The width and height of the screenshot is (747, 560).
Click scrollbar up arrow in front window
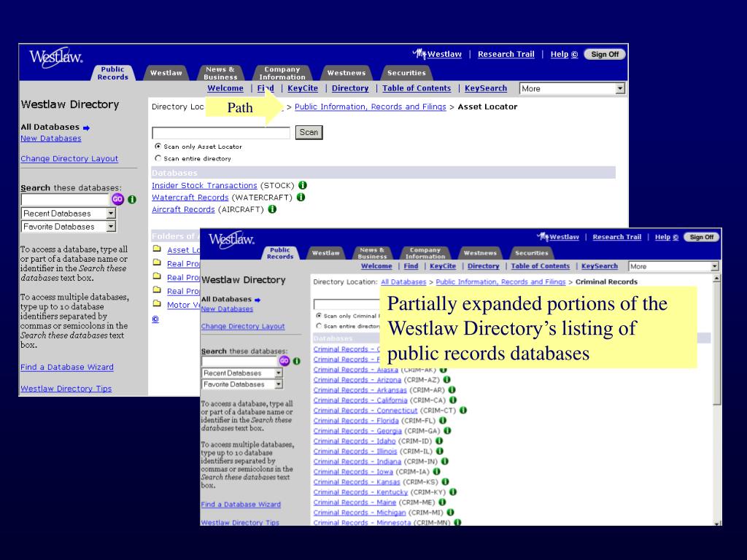click(x=718, y=278)
